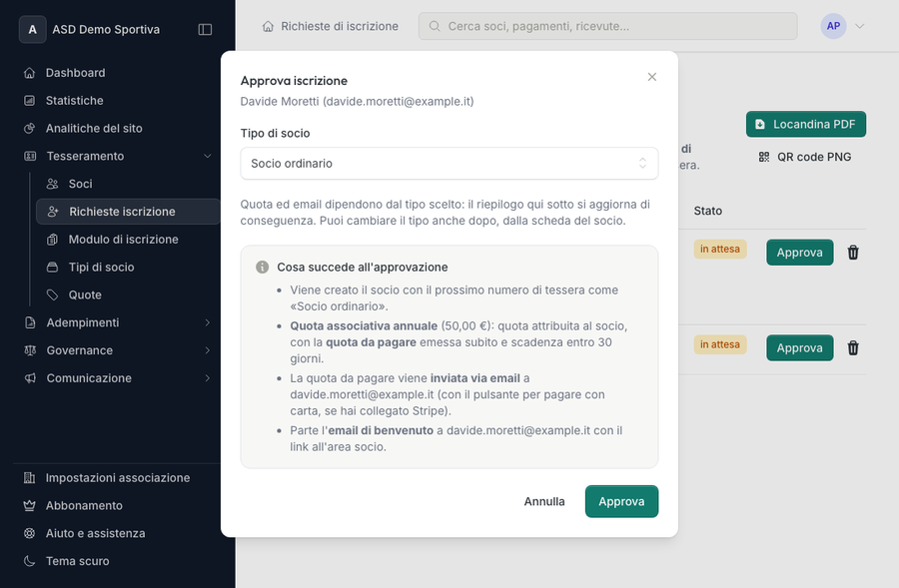Close the Approva iscrizione dialog
The image size is (899, 588).
[652, 77]
